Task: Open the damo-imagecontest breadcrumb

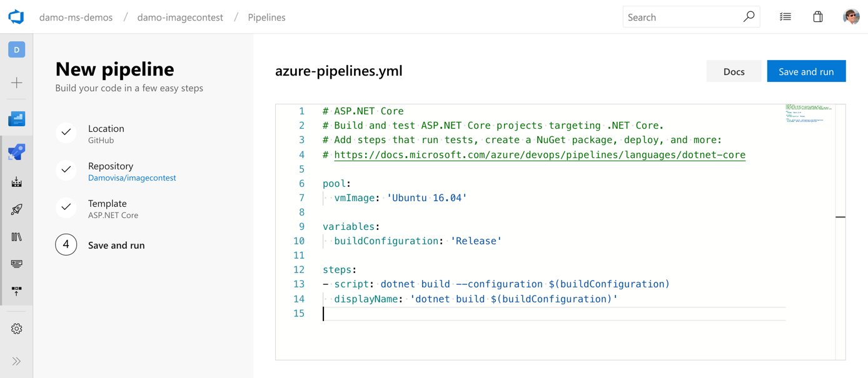Action: (x=180, y=17)
